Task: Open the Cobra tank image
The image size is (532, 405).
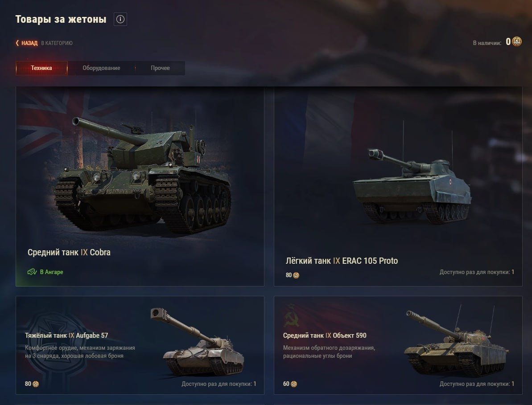Action: point(143,175)
